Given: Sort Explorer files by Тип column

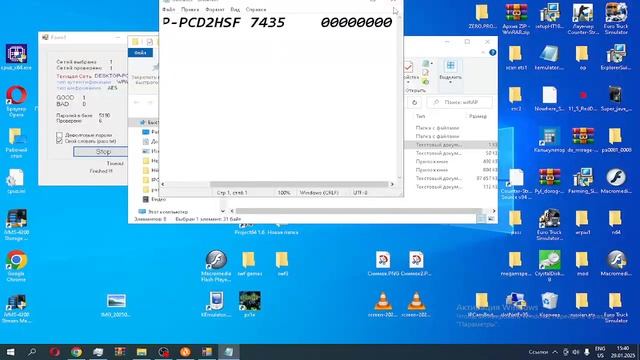Looking at the screenshot, I should (420, 116).
